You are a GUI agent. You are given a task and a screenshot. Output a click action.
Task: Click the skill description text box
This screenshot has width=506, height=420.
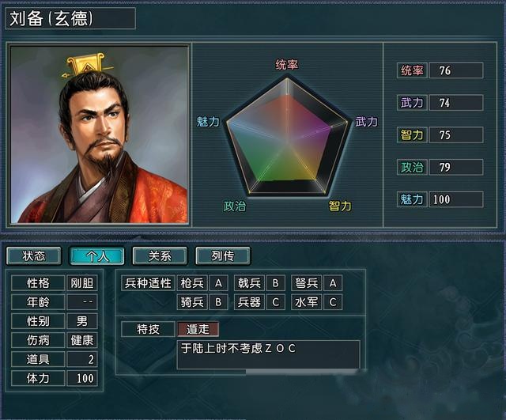tap(268, 354)
